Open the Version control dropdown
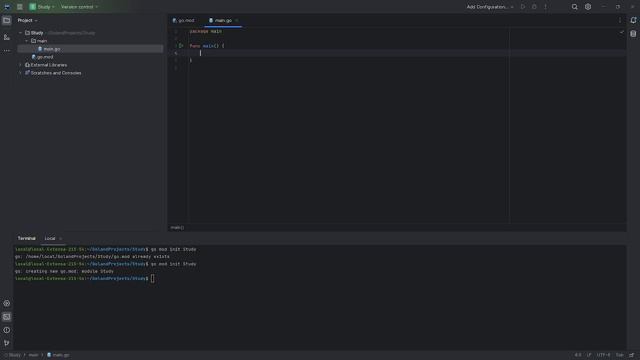Image resolution: width=640 pixels, height=360 pixels. (79, 7)
